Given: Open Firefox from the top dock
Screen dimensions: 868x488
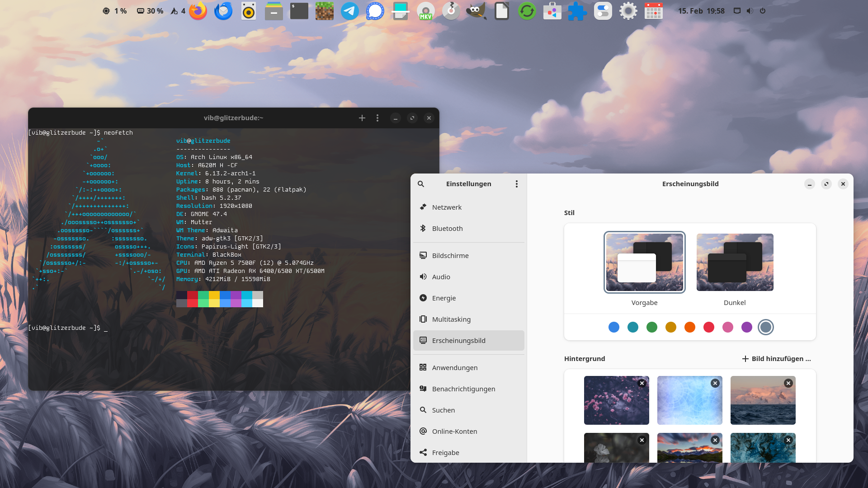Looking at the screenshot, I should coord(198,11).
